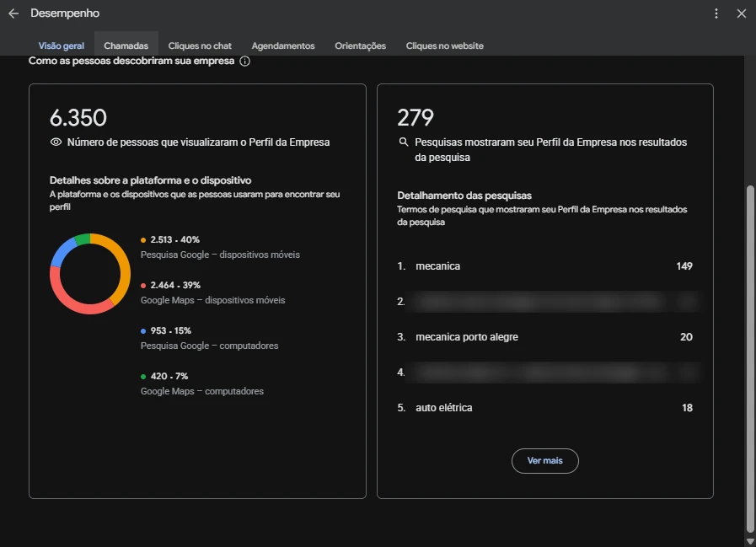Open the Cliques no chat tab
This screenshot has height=547, width=756.
200,46
